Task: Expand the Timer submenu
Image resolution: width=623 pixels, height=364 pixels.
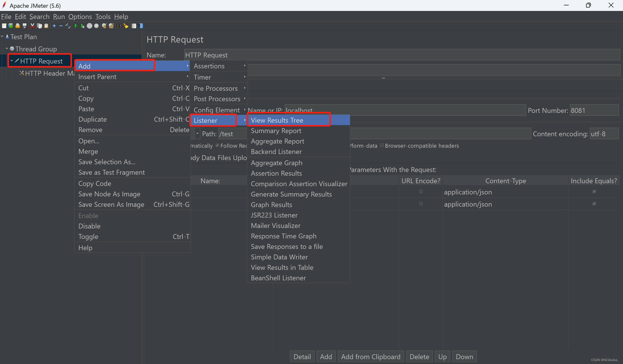Action: tap(219, 77)
